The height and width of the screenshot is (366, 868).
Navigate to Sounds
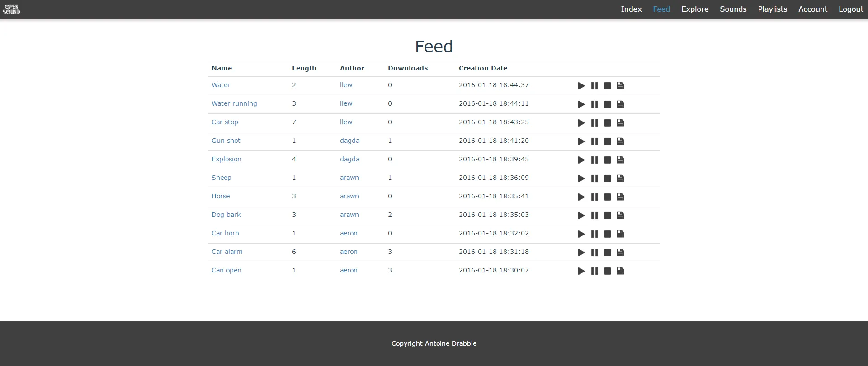pos(733,9)
